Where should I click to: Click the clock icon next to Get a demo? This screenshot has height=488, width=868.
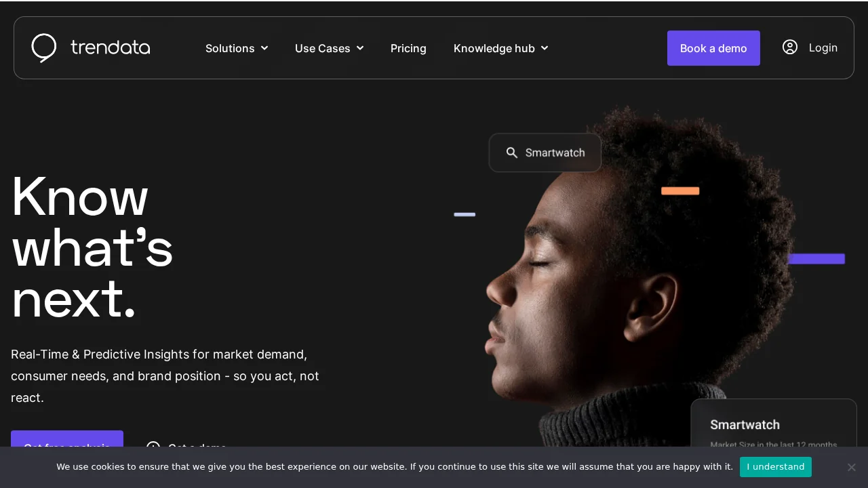[153, 448]
